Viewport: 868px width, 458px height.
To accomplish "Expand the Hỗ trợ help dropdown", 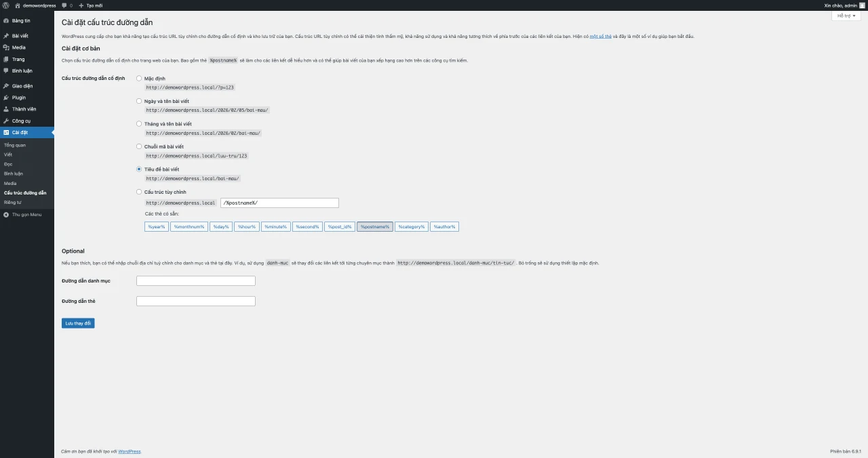I will click(x=846, y=15).
